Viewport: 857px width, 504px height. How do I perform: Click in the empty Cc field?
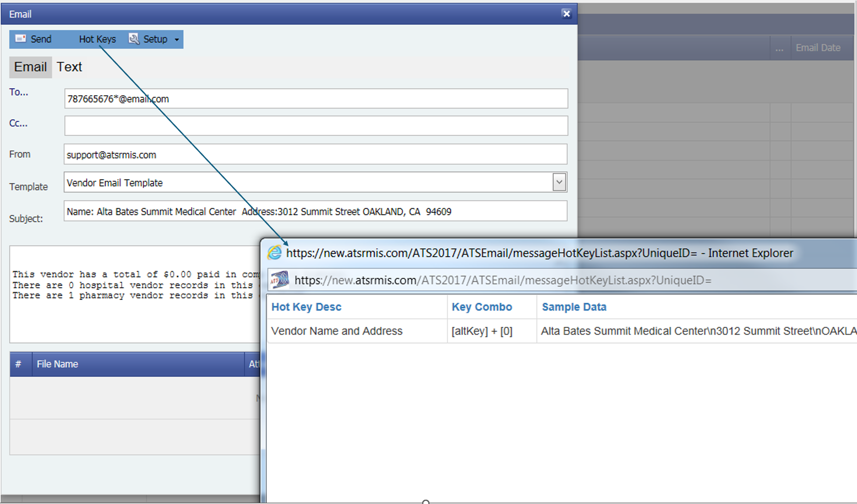click(x=316, y=126)
